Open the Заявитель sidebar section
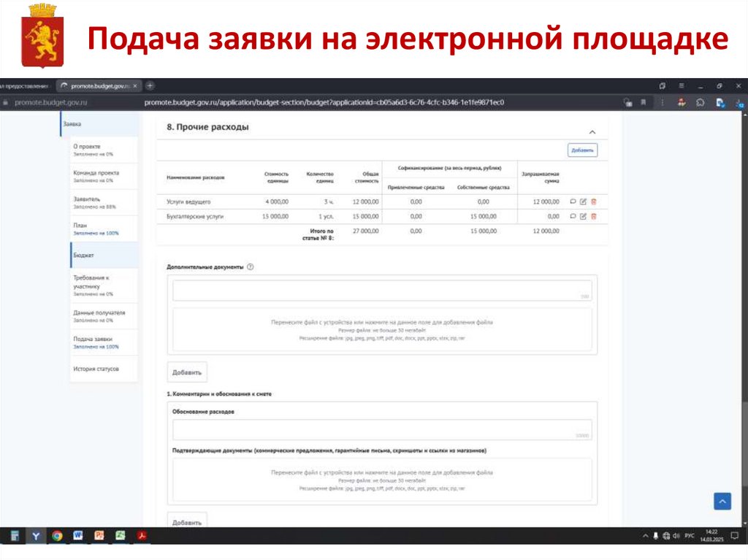The width and height of the screenshot is (748, 560). pyautogui.click(x=104, y=202)
